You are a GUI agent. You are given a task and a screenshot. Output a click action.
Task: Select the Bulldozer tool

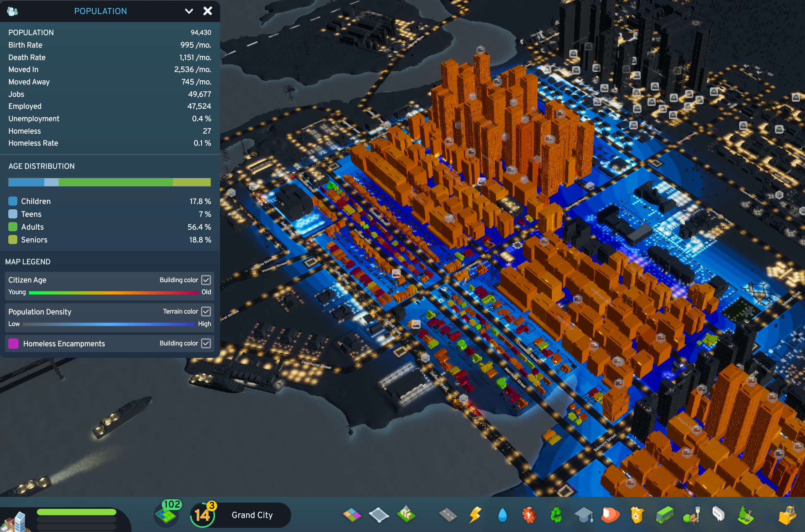pyautogui.click(x=787, y=515)
